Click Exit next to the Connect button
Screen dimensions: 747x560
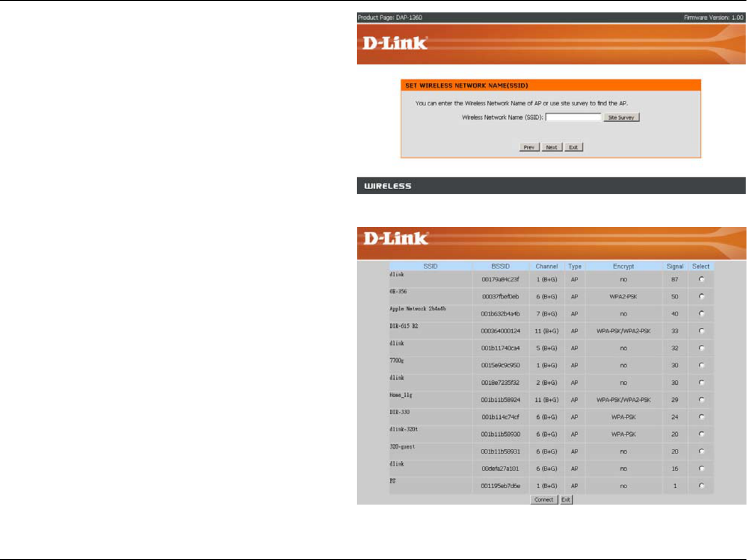[566, 500]
